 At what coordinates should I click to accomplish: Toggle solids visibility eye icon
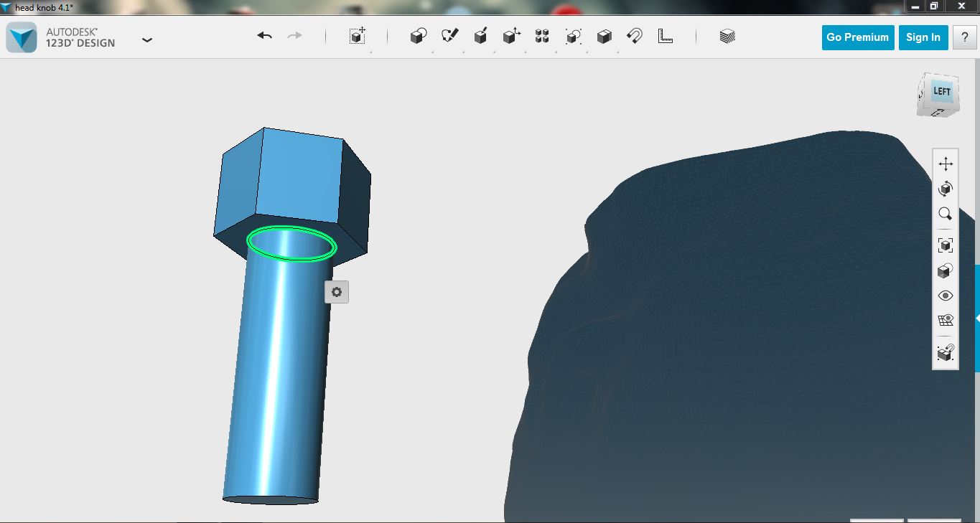[x=946, y=296]
